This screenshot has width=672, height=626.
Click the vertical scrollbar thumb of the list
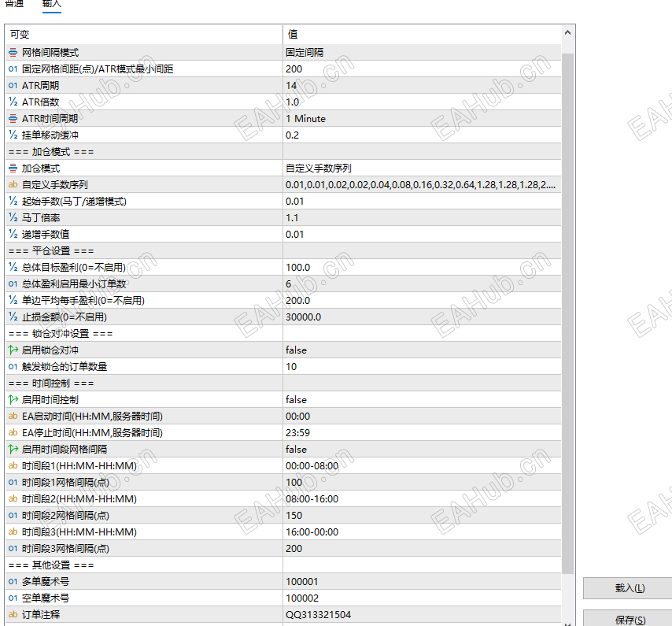[x=568, y=313]
